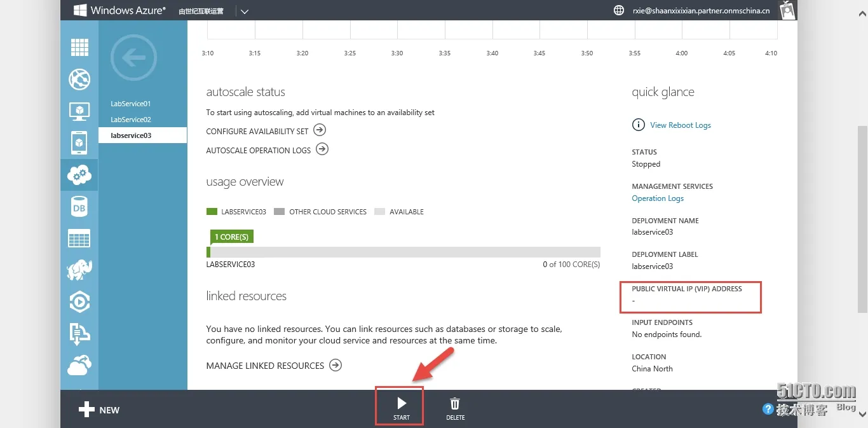This screenshot has width=868, height=428.
Task: Click the DEPLOYMENT NAME label
Action: point(665,221)
